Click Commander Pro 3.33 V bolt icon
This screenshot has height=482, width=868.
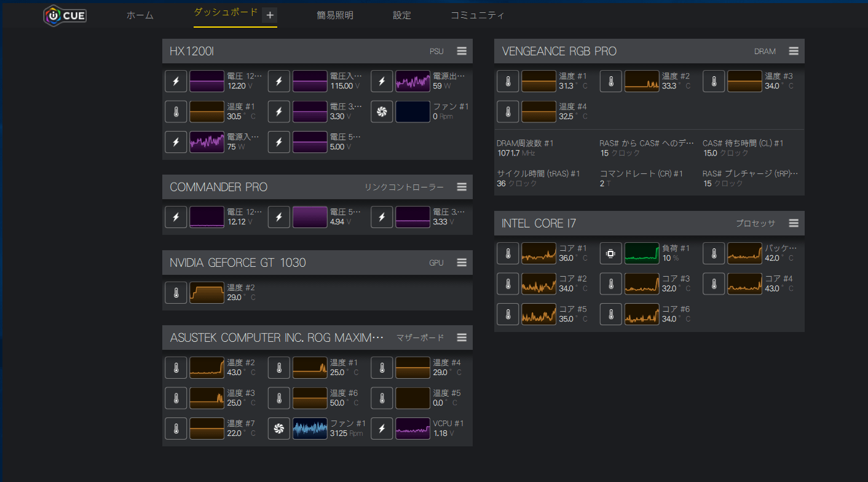[382, 217]
